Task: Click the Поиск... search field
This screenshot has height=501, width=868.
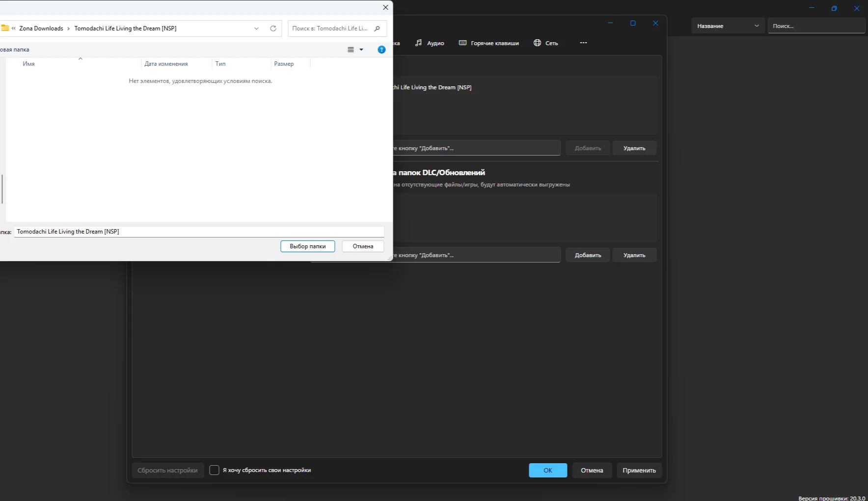Action: (816, 26)
